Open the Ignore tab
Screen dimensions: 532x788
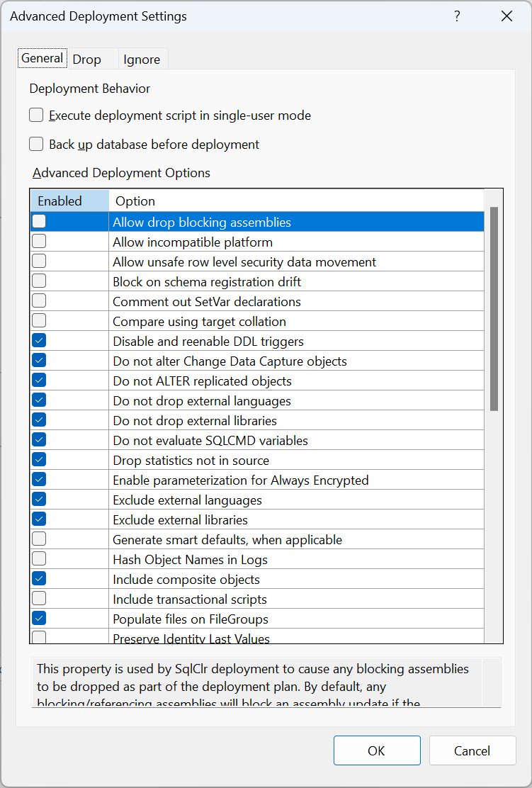point(142,60)
